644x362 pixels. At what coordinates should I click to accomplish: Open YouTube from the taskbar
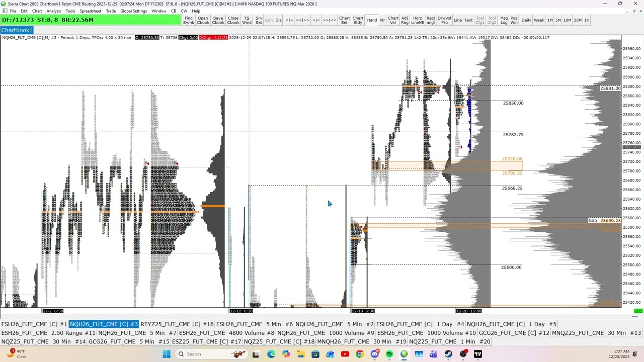[x=345, y=354]
